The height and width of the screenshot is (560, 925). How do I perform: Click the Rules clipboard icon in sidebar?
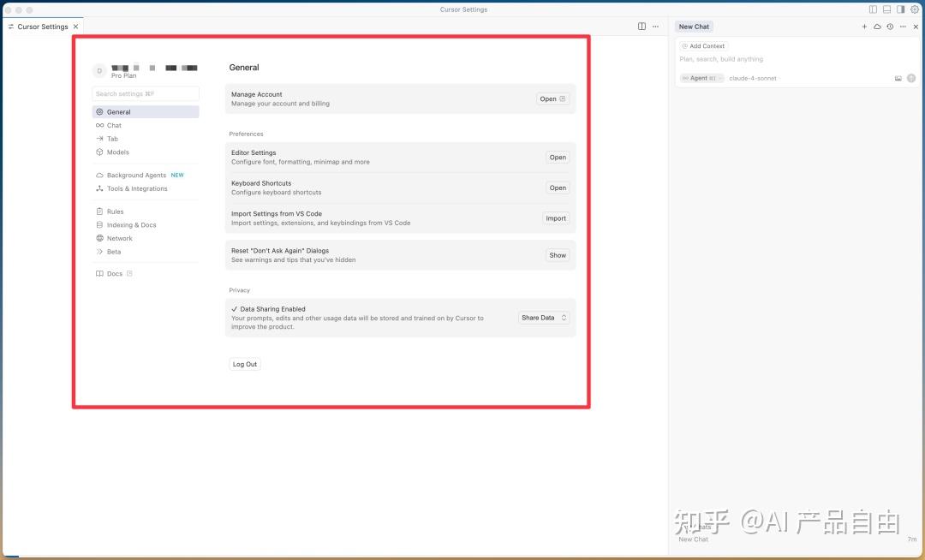pos(99,211)
